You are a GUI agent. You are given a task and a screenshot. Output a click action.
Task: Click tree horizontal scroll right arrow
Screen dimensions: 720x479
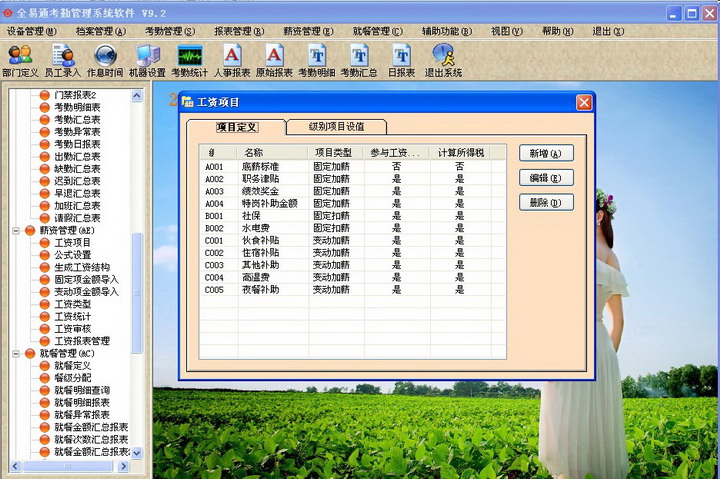[x=123, y=466]
